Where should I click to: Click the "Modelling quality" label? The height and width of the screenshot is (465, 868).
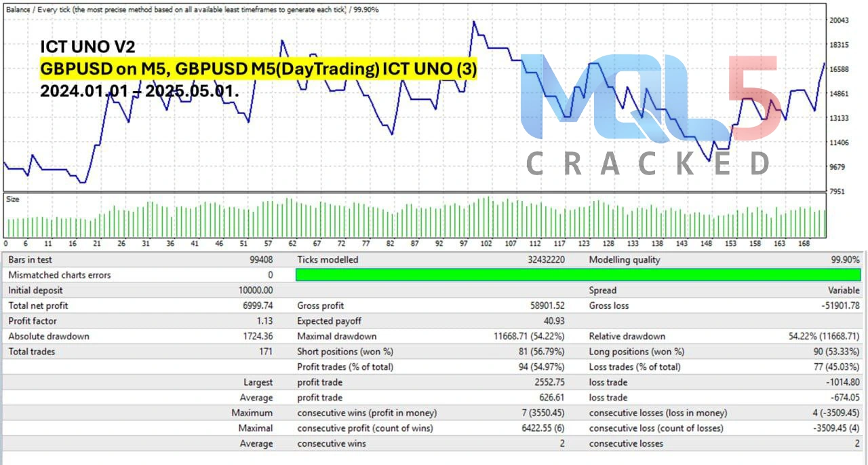pos(625,259)
